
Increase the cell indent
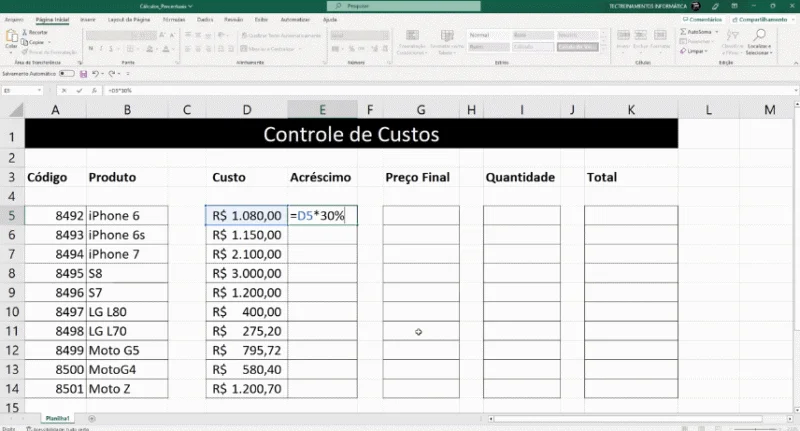click(231, 49)
